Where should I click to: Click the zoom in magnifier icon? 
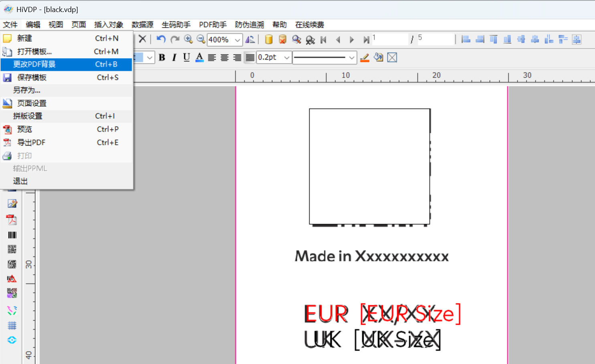(188, 39)
